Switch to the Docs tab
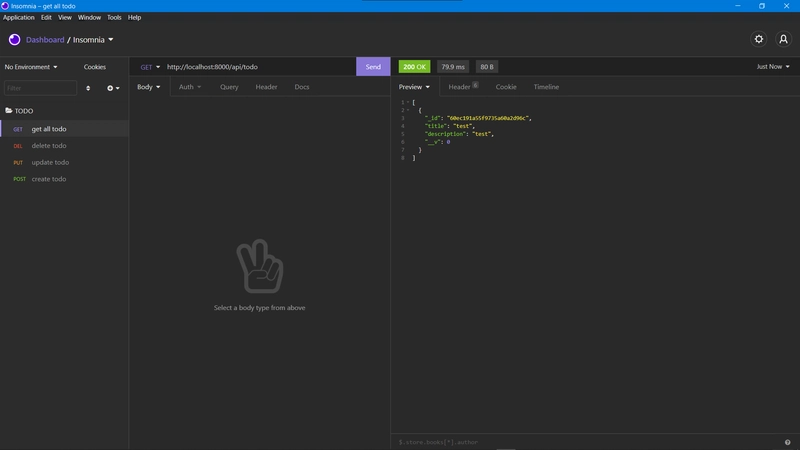This screenshot has height=450, width=800. pyautogui.click(x=302, y=87)
